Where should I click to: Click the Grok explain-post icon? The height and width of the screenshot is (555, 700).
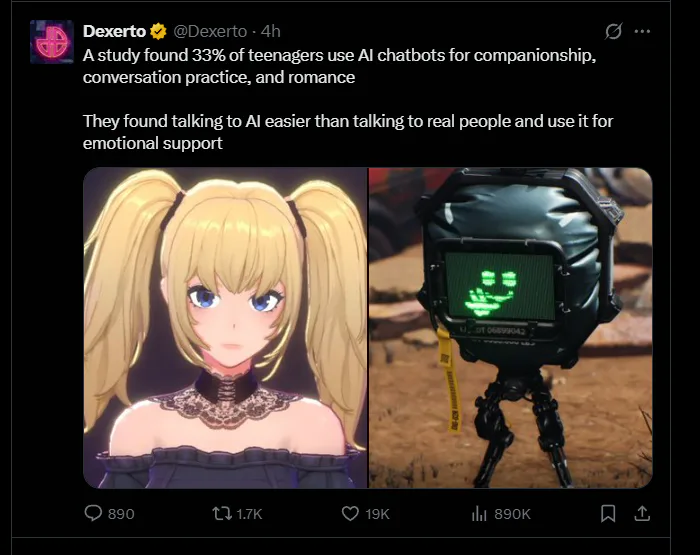[x=613, y=31]
